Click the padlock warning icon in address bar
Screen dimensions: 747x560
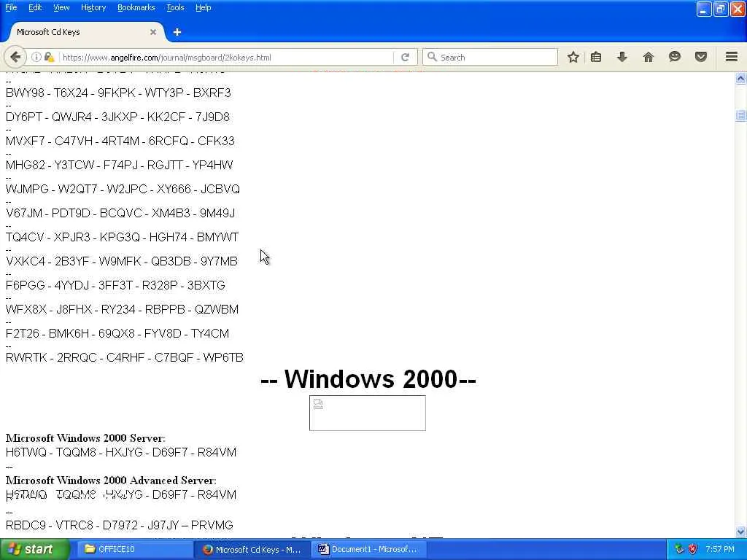pos(49,57)
